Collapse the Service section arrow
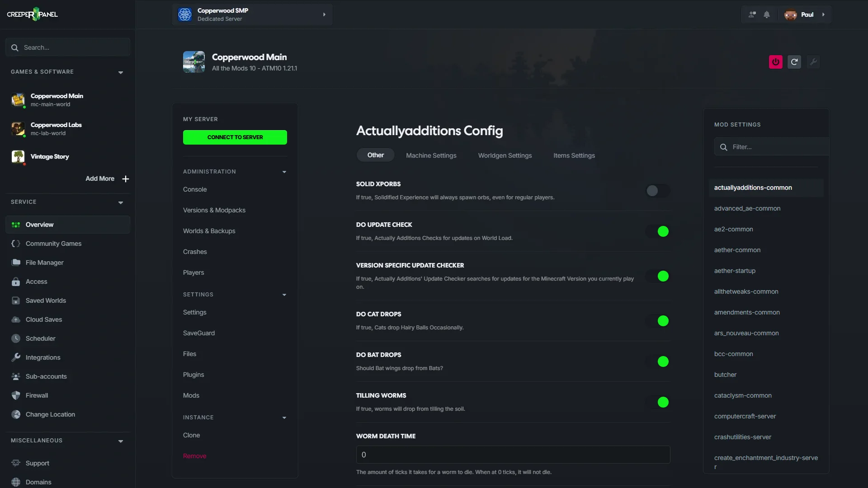Image resolution: width=868 pixels, height=488 pixels. click(x=121, y=202)
